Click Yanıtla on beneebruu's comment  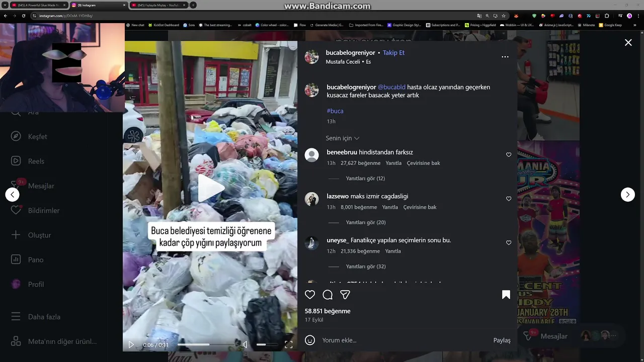pos(393,163)
